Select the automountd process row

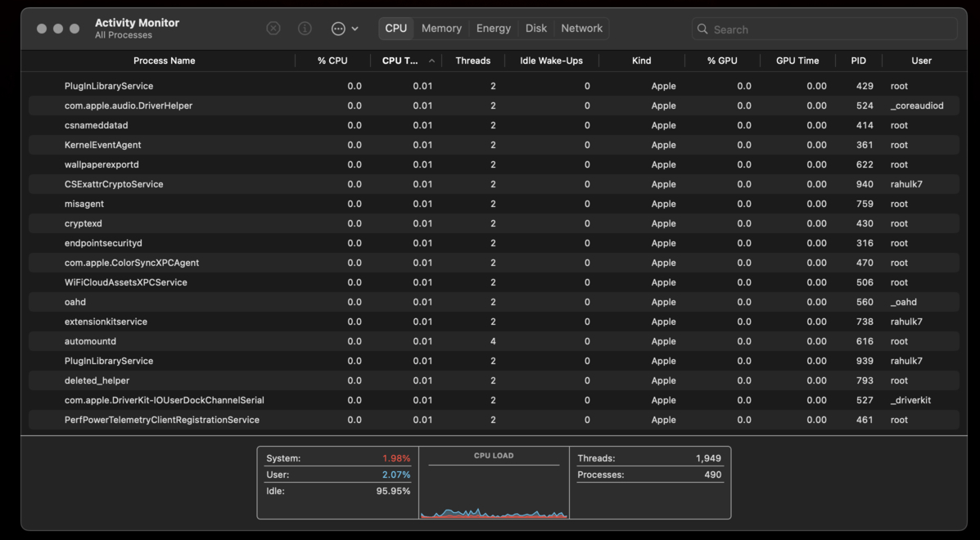tap(494, 341)
